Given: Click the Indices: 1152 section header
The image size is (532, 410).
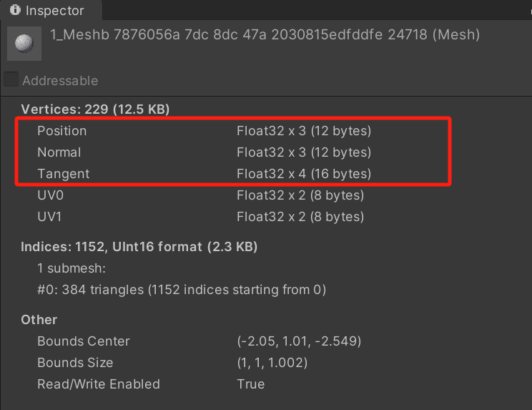Looking at the screenshot, I should [139, 247].
